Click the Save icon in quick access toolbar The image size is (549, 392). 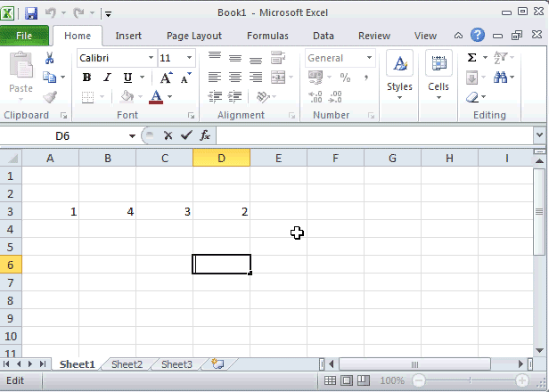point(31,13)
